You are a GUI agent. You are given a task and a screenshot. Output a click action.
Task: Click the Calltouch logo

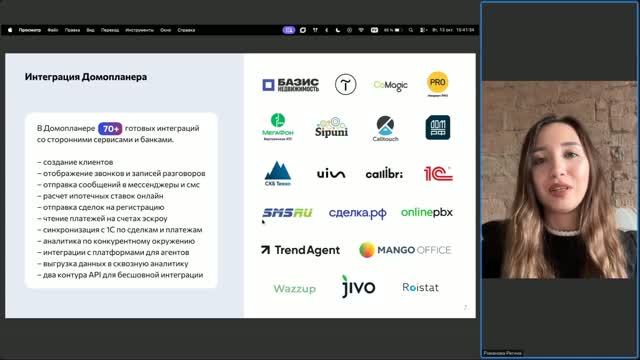[x=385, y=128]
